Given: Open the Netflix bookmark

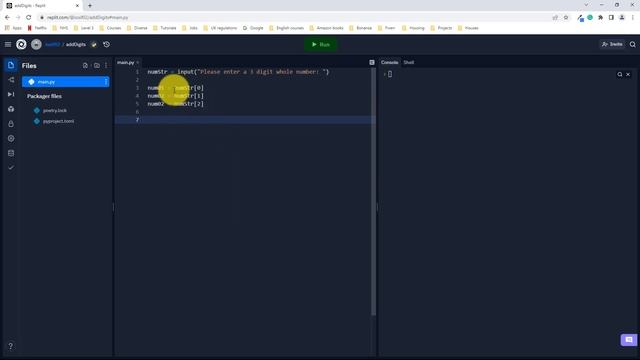Looking at the screenshot, I should click(37, 28).
